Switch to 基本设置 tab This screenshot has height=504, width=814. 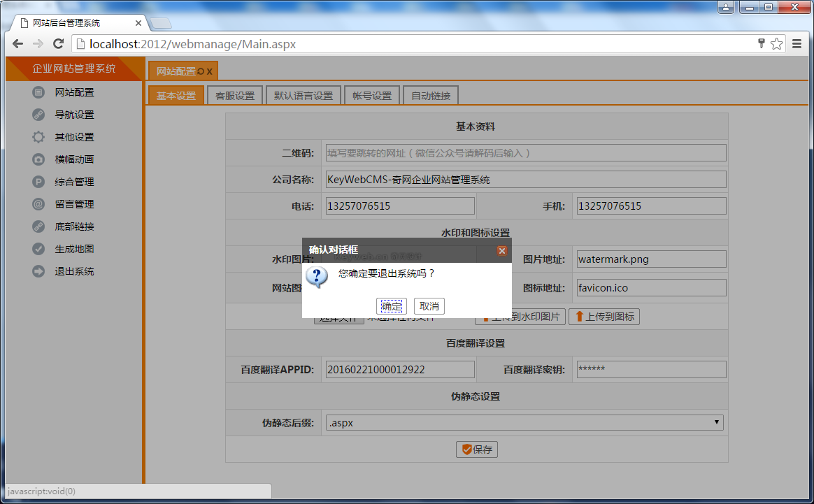(176, 96)
